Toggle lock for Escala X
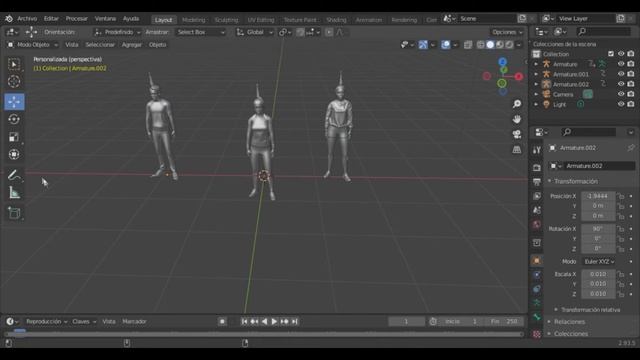 click(621, 274)
